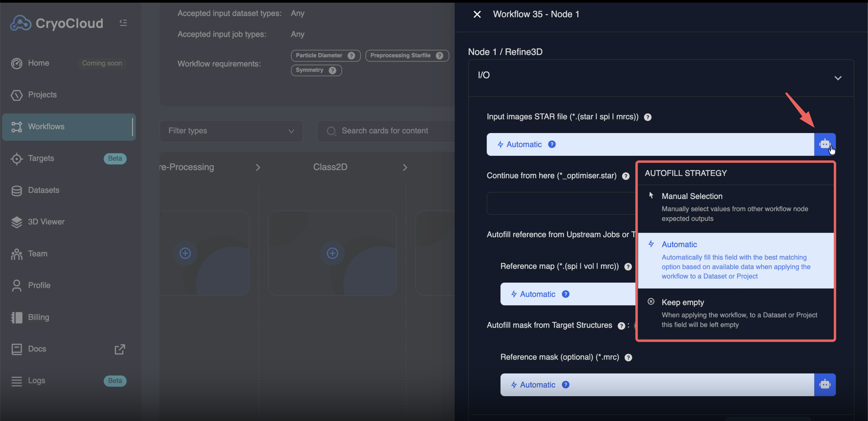
Task: Open Datasets in the sidebar
Action: coord(44,190)
